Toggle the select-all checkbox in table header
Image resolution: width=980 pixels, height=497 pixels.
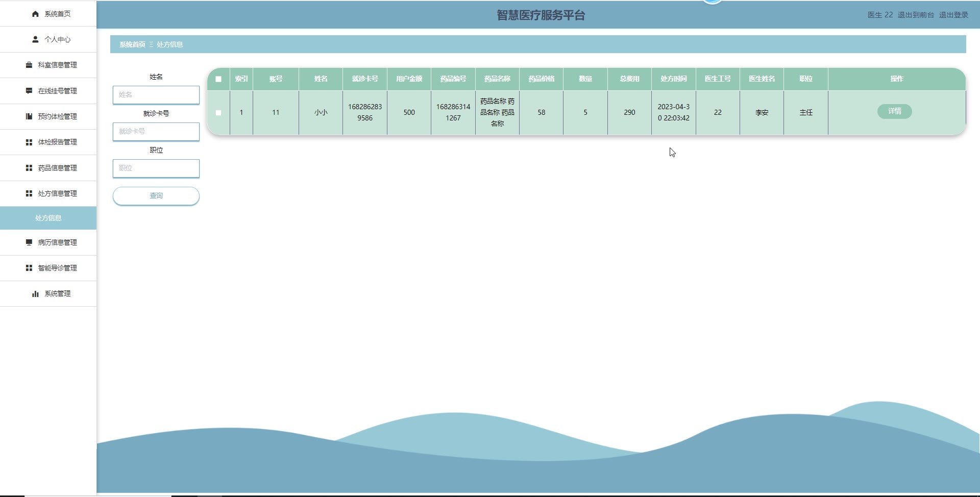point(218,79)
